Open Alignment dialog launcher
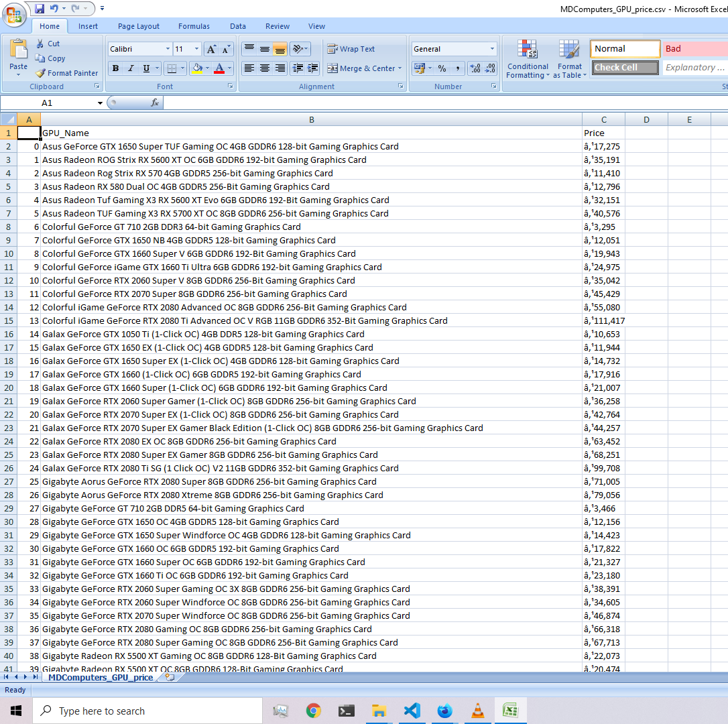 [401, 86]
